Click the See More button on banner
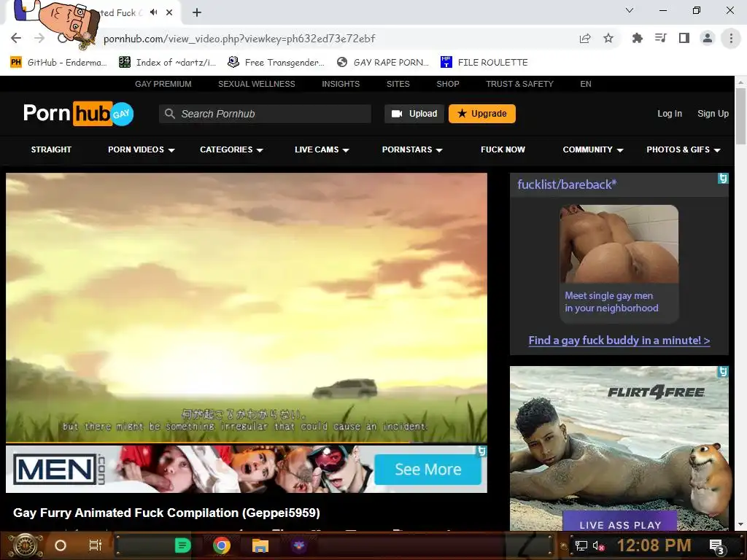 [427, 470]
